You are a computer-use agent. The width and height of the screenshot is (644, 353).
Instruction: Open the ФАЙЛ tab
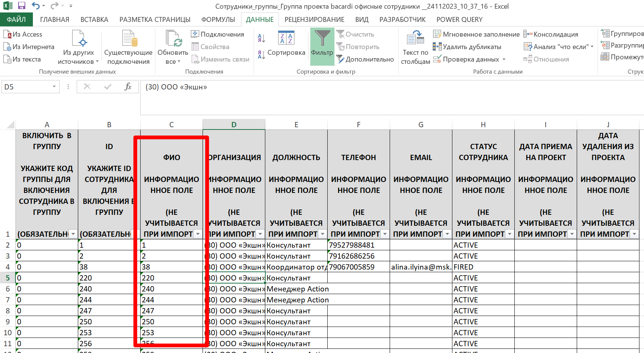(16, 20)
